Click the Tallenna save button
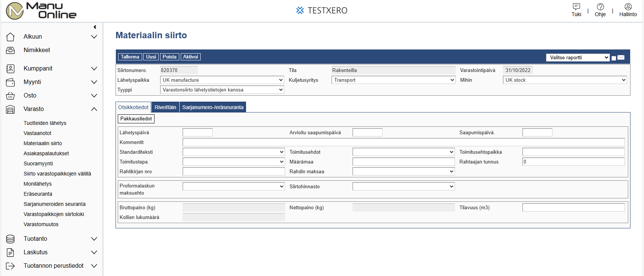The width and height of the screenshot is (644, 276). pyautogui.click(x=130, y=57)
